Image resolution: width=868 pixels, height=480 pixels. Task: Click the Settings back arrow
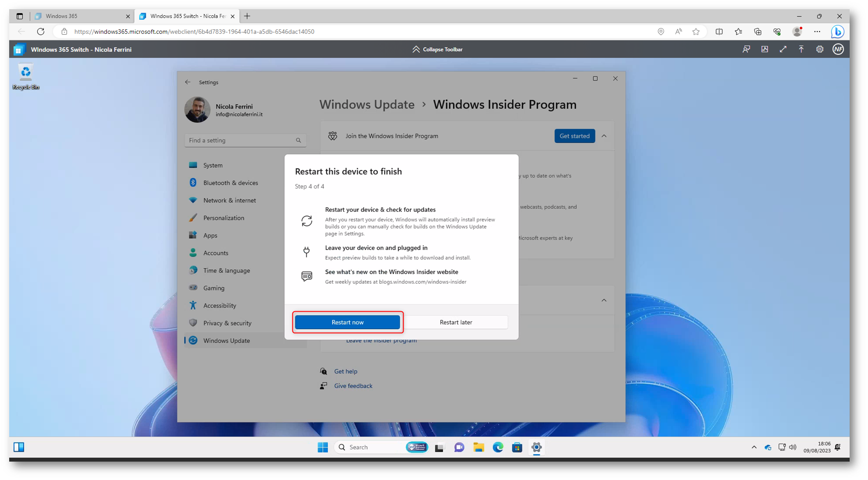coord(188,82)
